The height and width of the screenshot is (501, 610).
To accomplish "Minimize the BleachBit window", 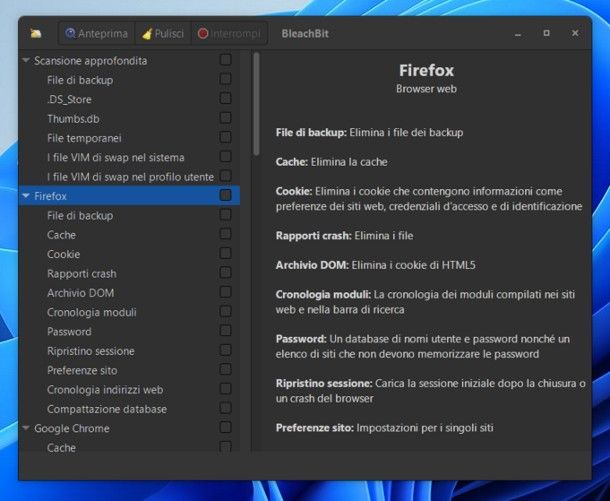I will (518, 33).
